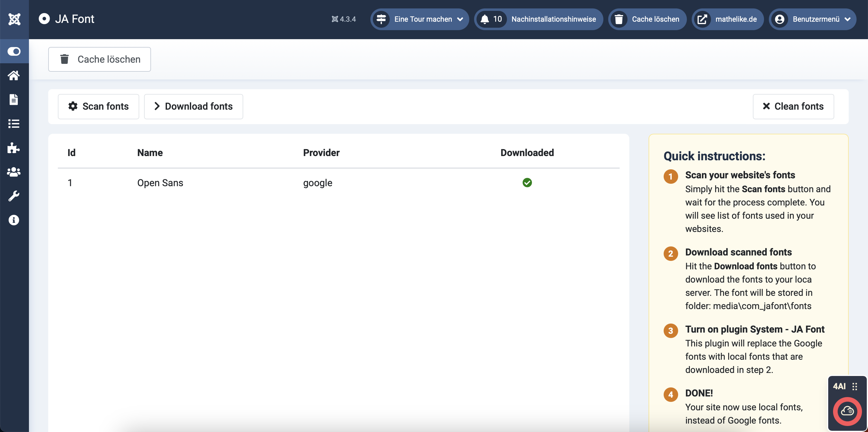Toggle the sidebar menu switch
The height and width of the screenshot is (432, 868).
14,52
